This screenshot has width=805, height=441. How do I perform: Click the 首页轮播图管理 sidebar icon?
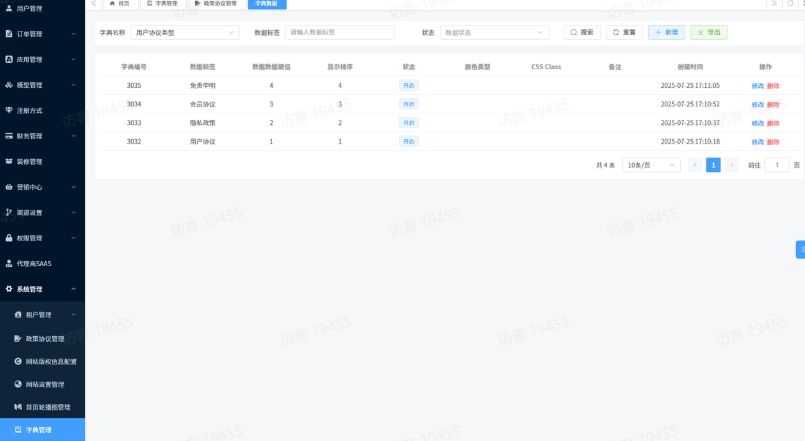pyautogui.click(x=17, y=407)
